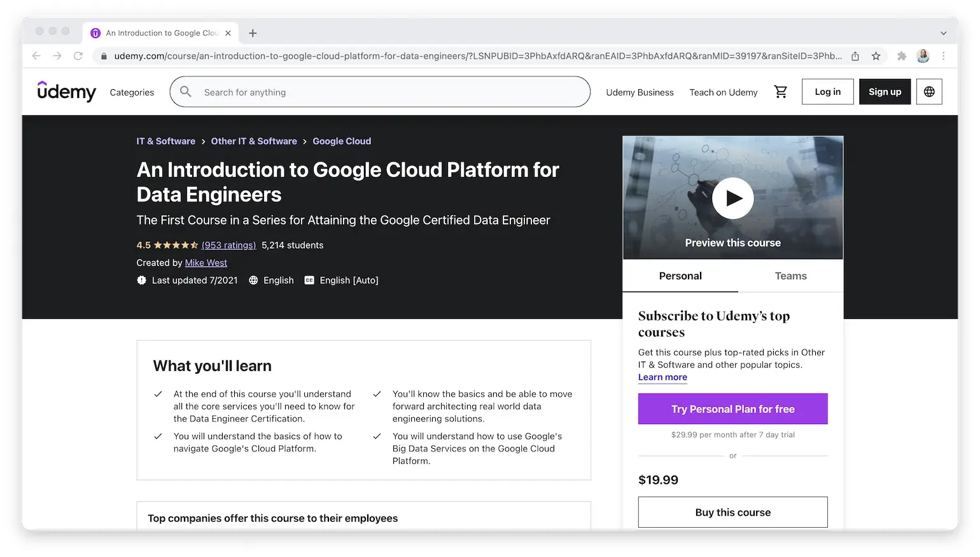Screen dimensions: 980x557
Task: Visit instructor Mike West's profile
Action: pyautogui.click(x=206, y=262)
